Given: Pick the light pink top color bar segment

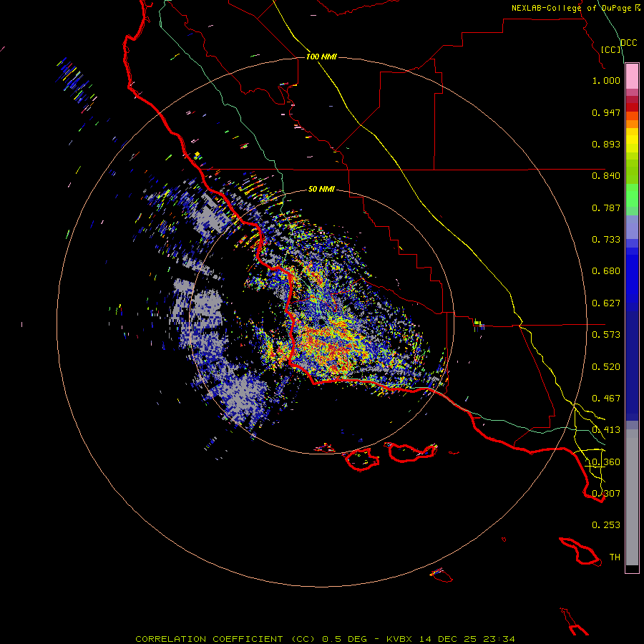Looking at the screenshot, I should [x=632, y=77].
